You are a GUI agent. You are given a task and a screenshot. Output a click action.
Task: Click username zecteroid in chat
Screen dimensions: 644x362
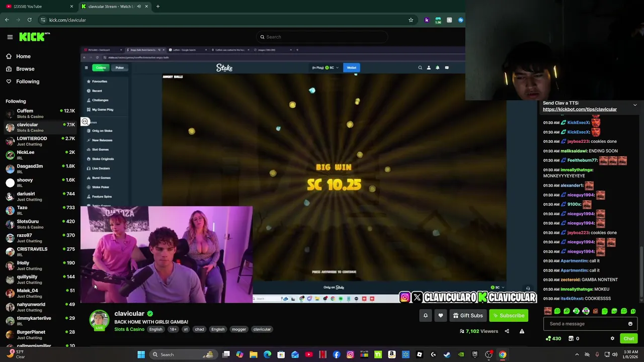tap(571, 280)
